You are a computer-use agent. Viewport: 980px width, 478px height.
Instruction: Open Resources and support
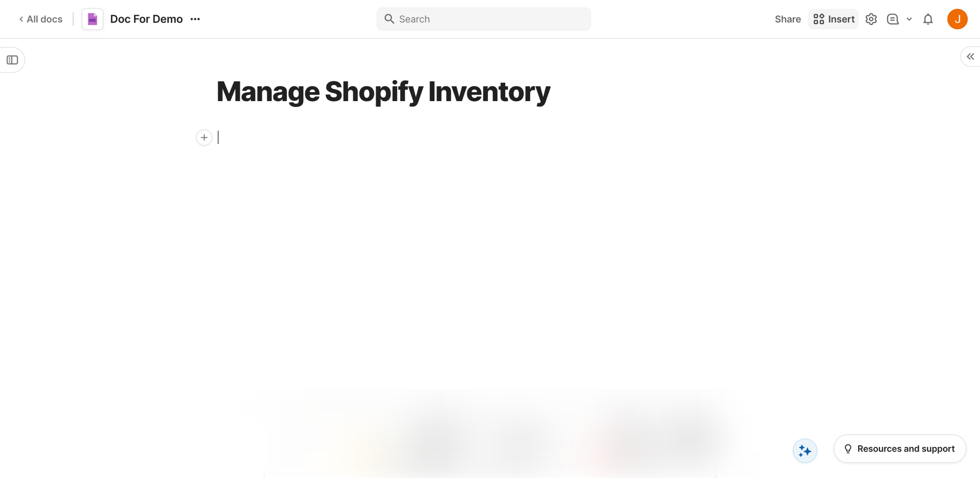(900, 449)
